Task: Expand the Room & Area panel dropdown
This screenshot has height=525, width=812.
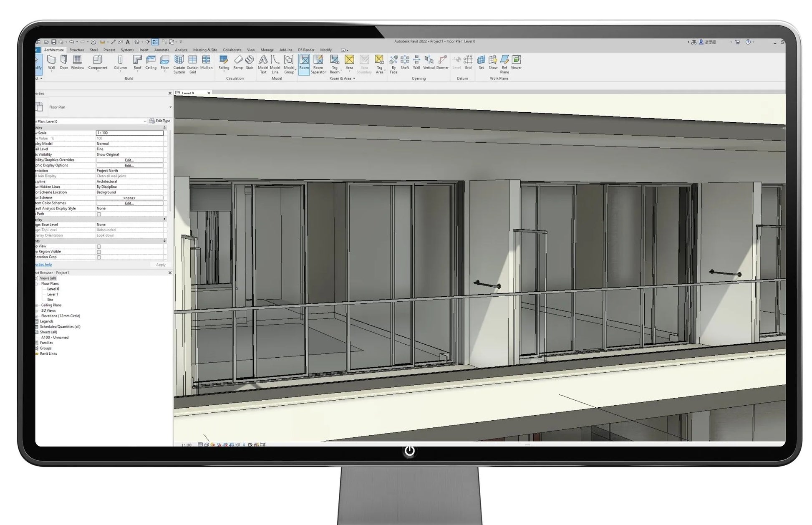Action: (x=354, y=78)
